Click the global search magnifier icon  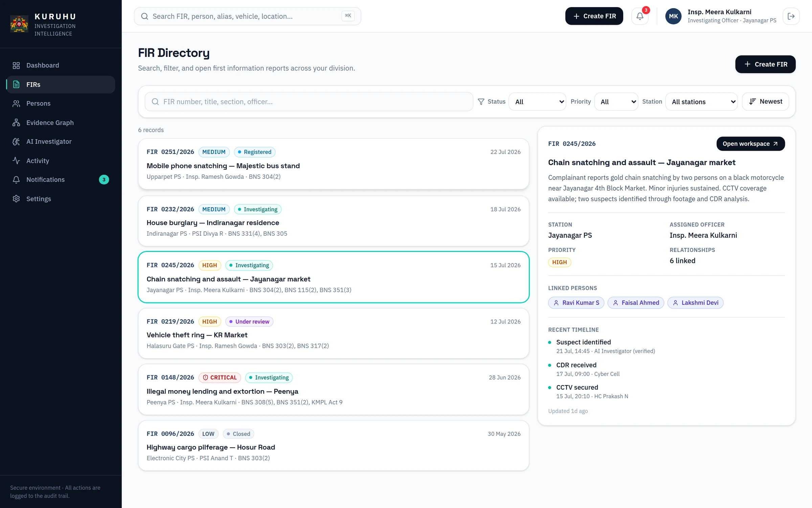coord(144,16)
